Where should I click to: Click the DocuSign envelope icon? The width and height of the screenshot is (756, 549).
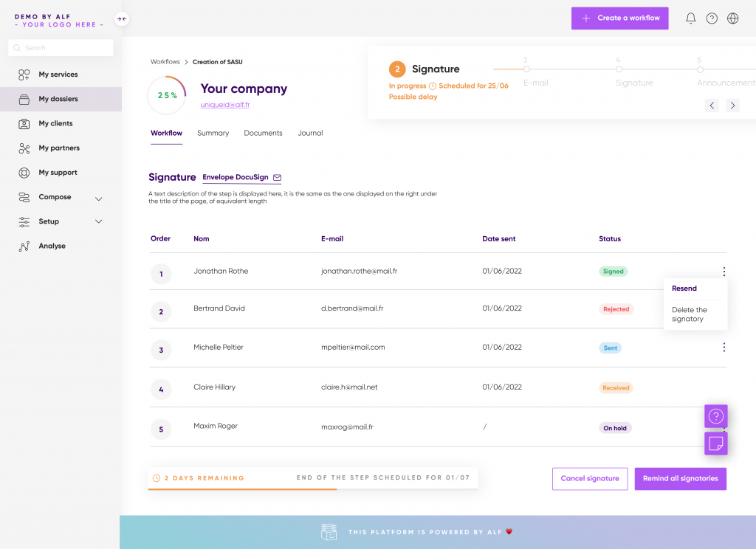point(276,177)
